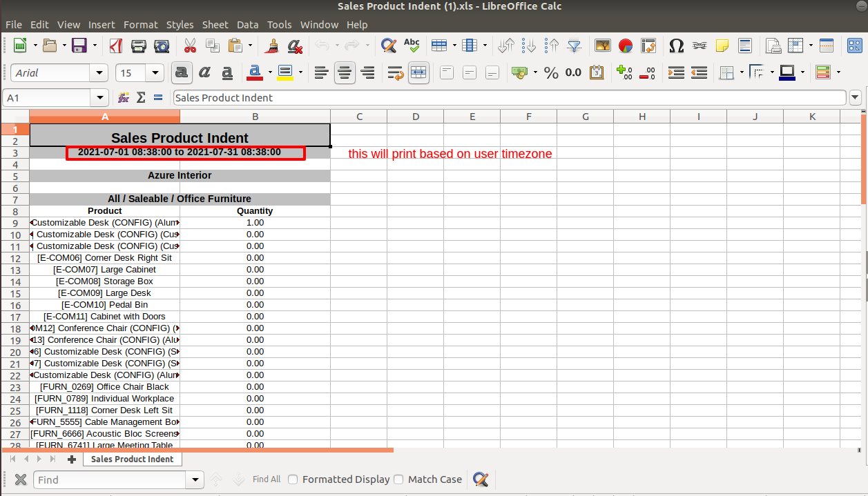The image size is (868, 496).
Task: Delete decimal place icon
Action: pyautogui.click(x=648, y=72)
